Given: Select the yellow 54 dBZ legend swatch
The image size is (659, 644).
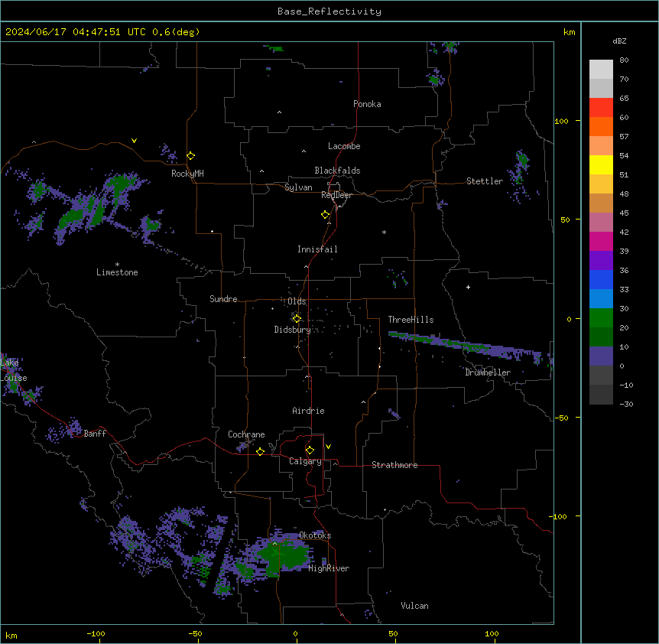Looking at the screenshot, I should click(601, 164).
